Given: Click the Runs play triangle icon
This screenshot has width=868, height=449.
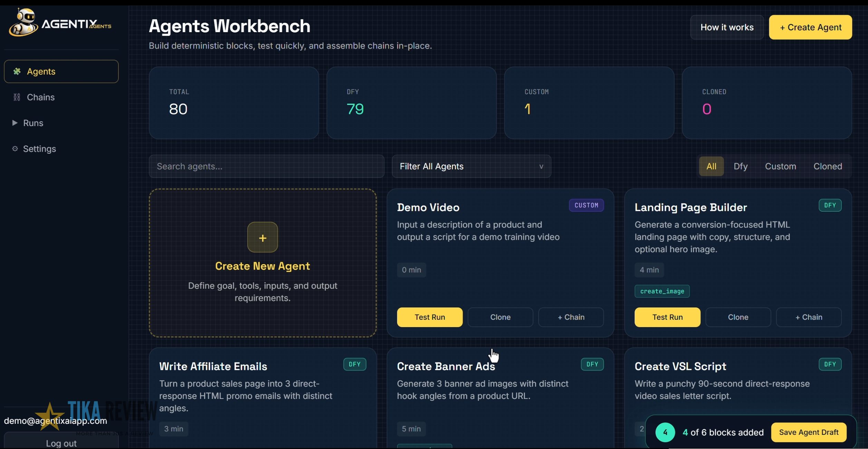Looking at the screenshot, I should [x=15, y=123].
